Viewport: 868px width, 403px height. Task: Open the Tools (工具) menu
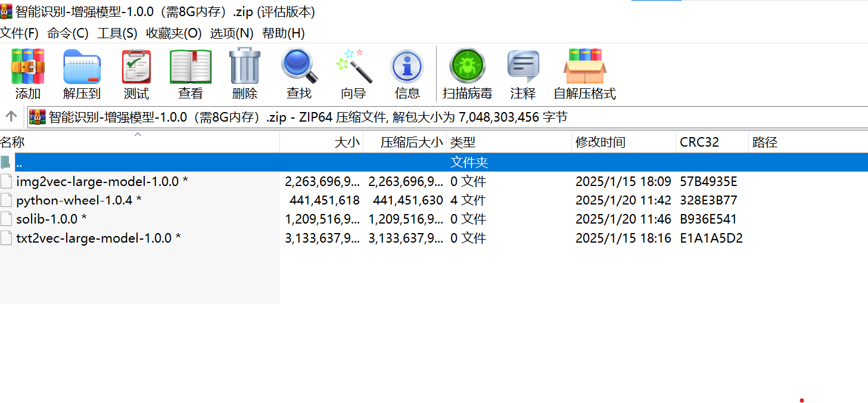(117, 33)
